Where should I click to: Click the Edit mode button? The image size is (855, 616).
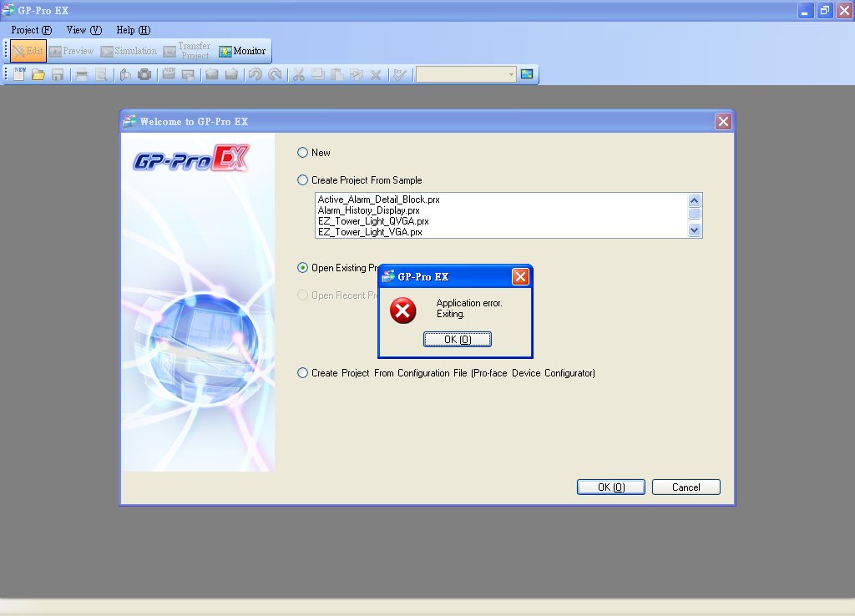[x=28, y=51]
